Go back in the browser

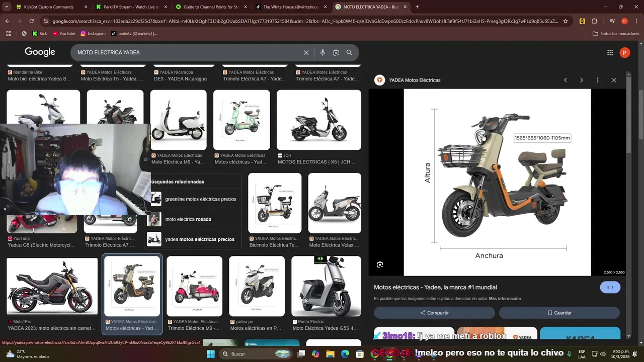pyautogui.click(x=7, y=21)
